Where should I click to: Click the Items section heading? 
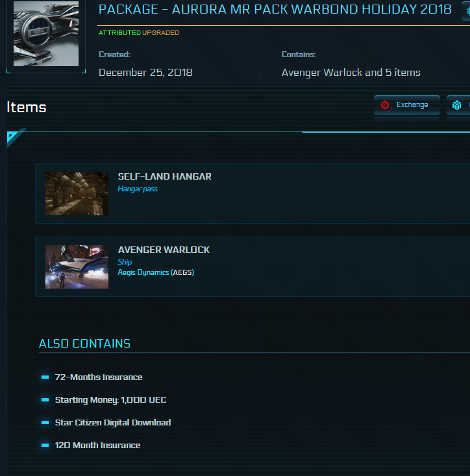point(27,107)
